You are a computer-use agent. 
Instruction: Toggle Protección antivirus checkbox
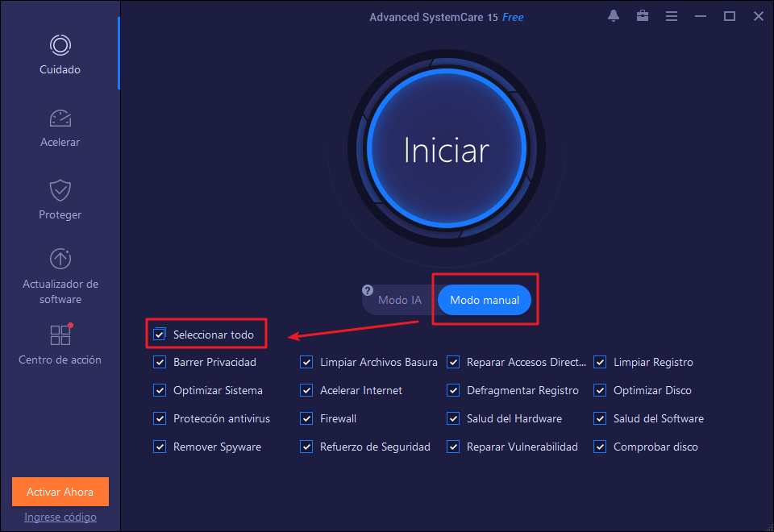pyautogui.click(x=160, y=418)
